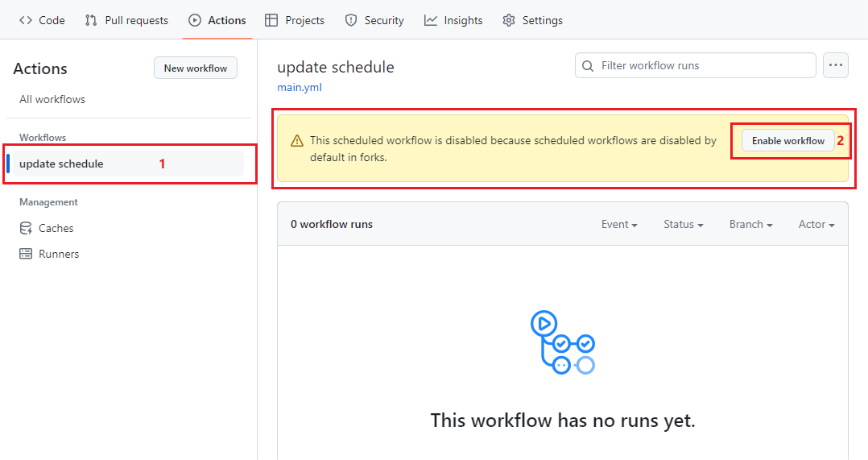Go to Pull requests tab

click(126, 20)
